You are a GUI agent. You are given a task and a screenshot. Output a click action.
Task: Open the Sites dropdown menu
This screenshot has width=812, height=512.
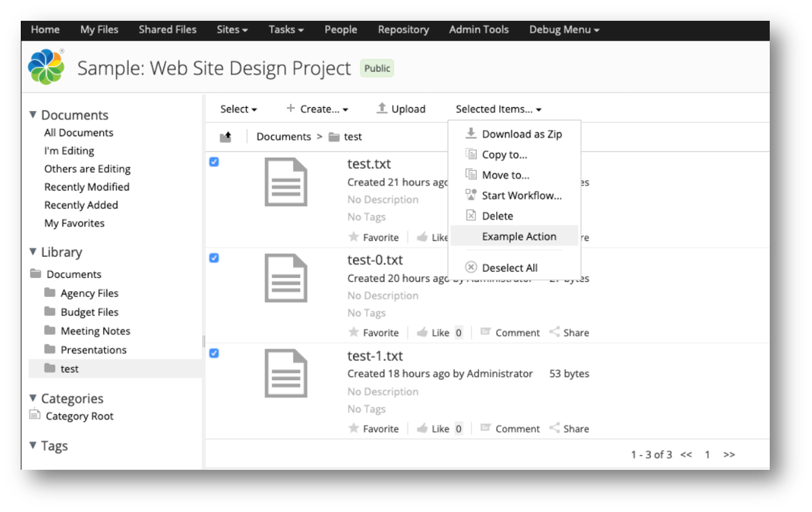click(233, 30)
